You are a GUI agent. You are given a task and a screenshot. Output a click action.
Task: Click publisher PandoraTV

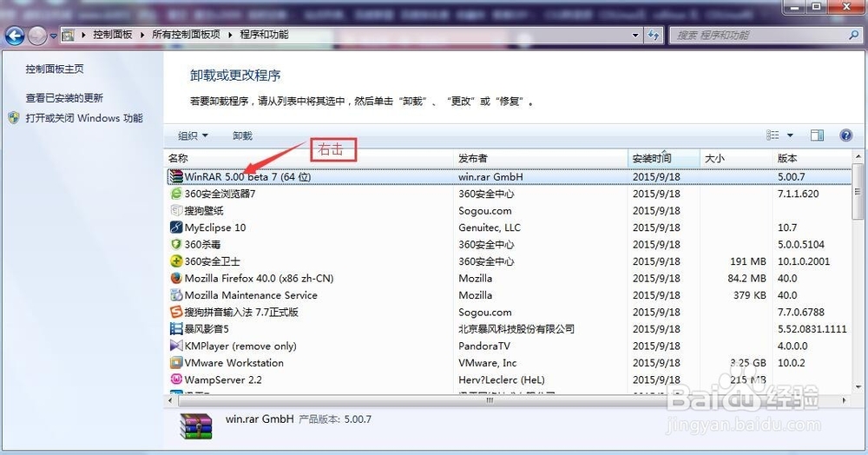(x=484, y=346)
